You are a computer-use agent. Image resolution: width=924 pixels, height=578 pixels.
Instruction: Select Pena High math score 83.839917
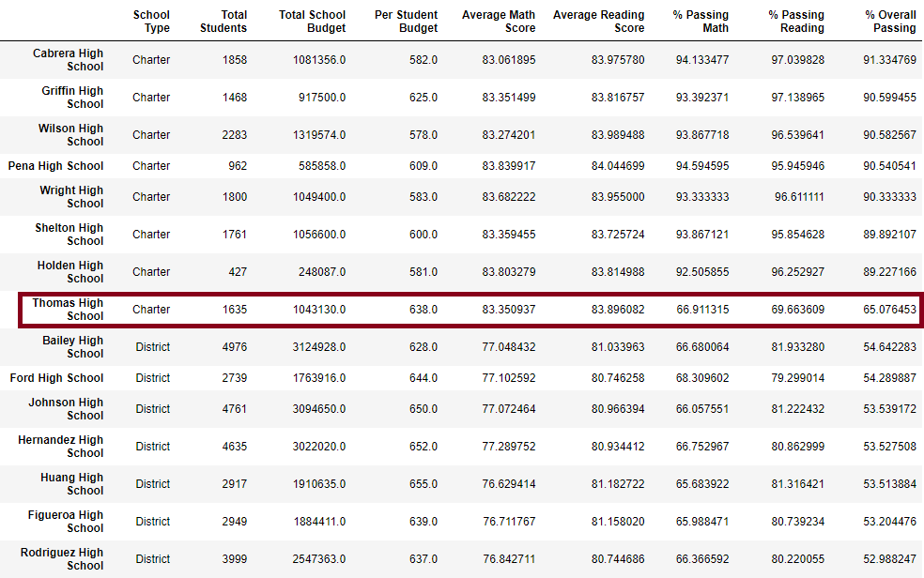click(x=509, y=166)
